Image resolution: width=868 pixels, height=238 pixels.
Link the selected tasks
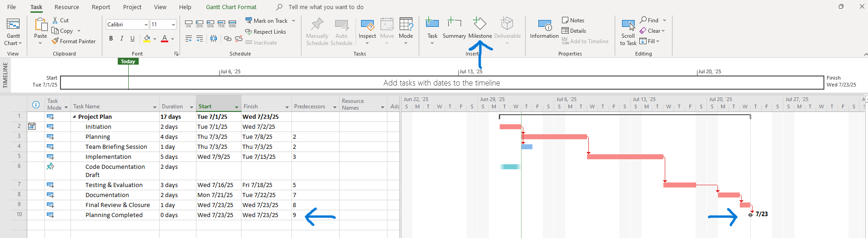click(228, 39)
